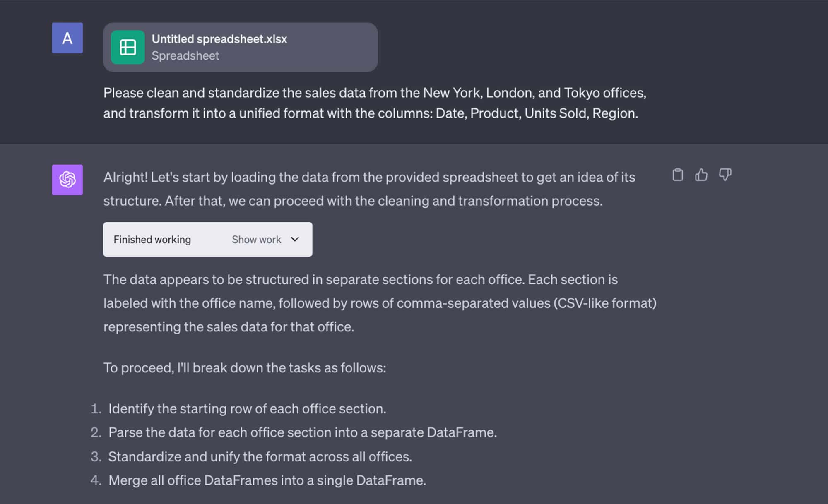
Task: Click the attachment card background area
Action: [x=331, y=47]
